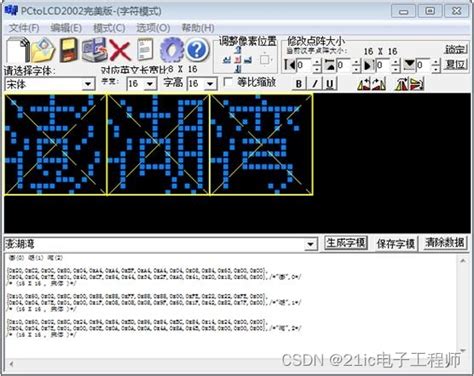Expand the text input history dropdown
This screenshot has width=474, height=376.
pyautogui.click(x=310, y=244)
